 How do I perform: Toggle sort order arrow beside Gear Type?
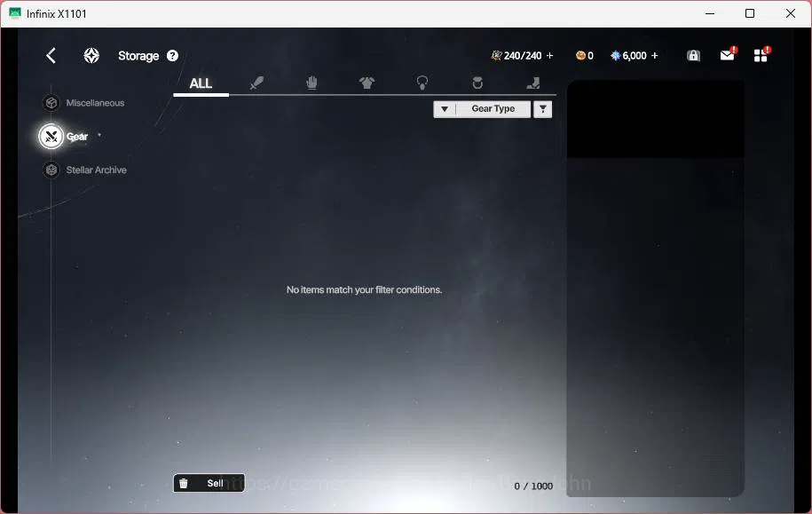point(445,109)
